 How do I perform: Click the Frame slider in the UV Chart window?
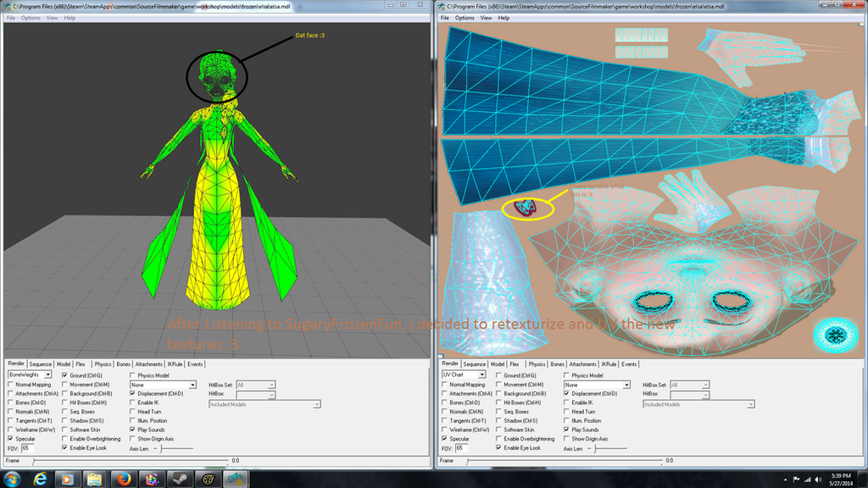click(565, 460)
